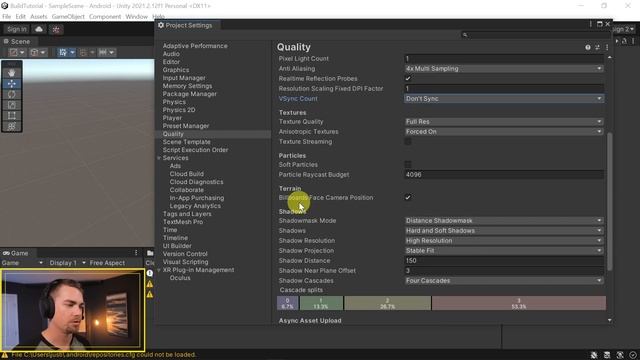
Task: Open Quality section kebab menu
Action: [607, 47]
